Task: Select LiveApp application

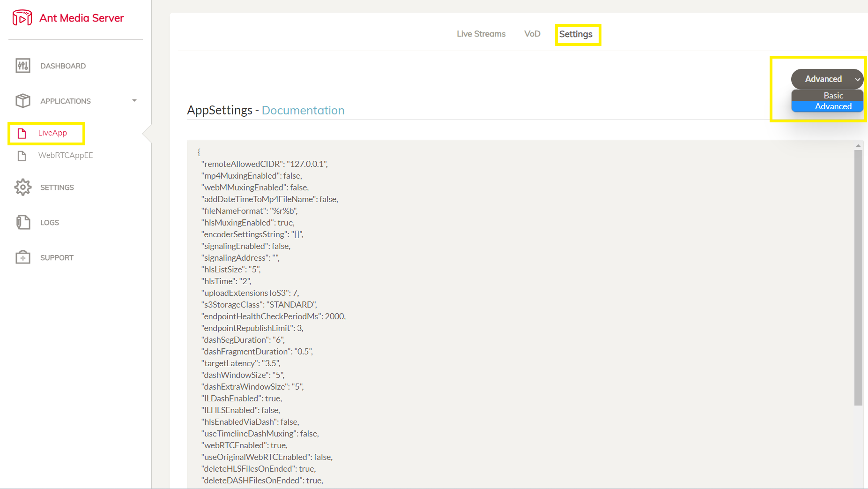Action: coord(52,133)
